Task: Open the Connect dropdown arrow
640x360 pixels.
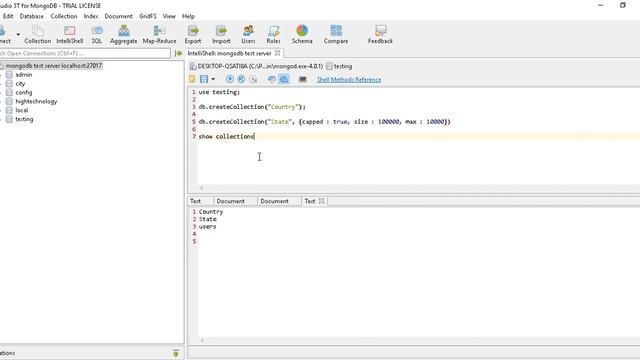Action: point(18,35)
